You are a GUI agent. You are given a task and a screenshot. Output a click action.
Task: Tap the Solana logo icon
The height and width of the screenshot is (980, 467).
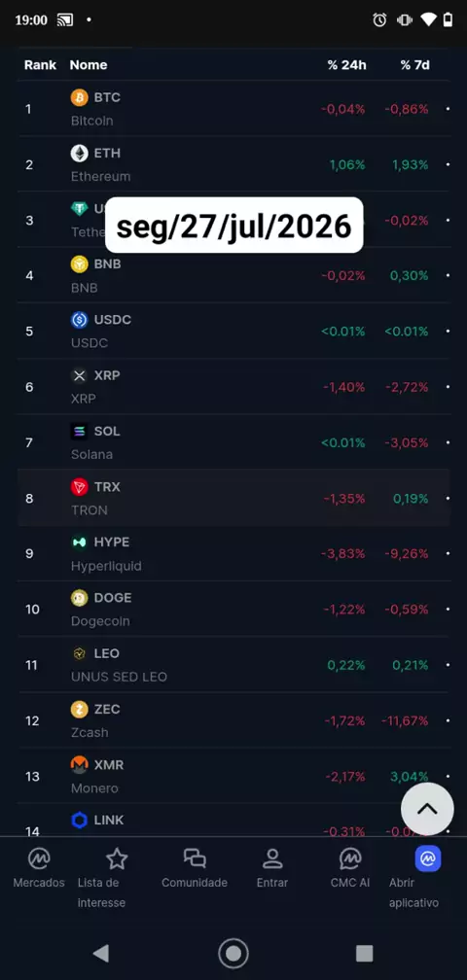(80, 432)
